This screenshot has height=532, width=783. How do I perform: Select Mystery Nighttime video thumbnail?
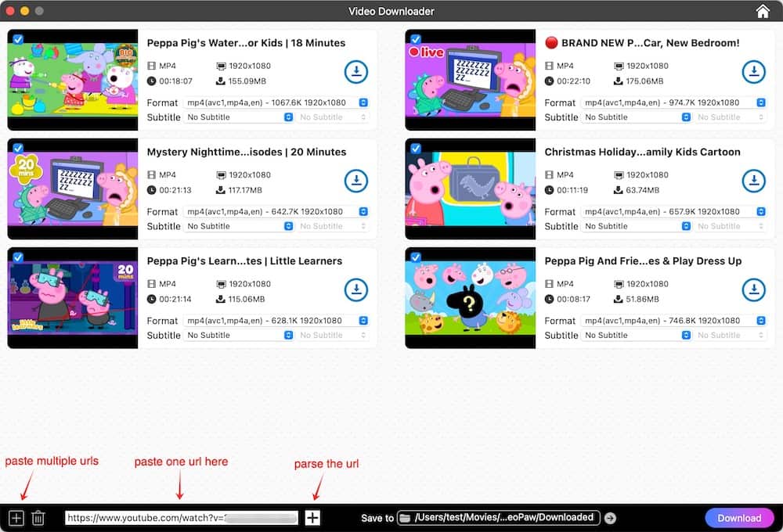72,189
